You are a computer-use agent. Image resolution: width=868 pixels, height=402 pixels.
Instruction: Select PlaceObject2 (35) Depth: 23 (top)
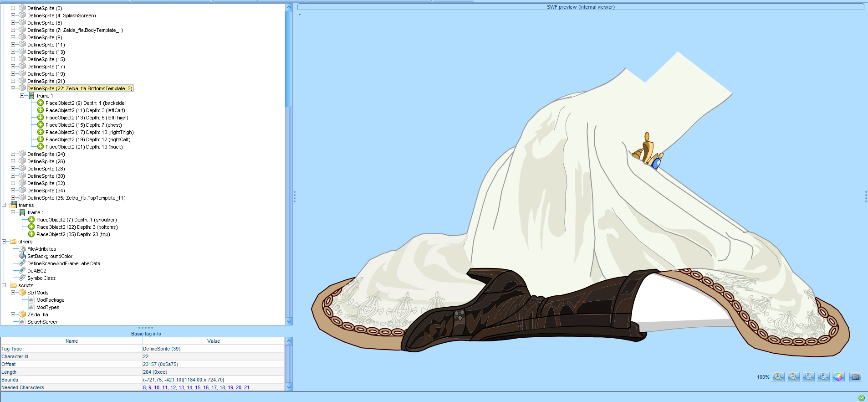73,234
